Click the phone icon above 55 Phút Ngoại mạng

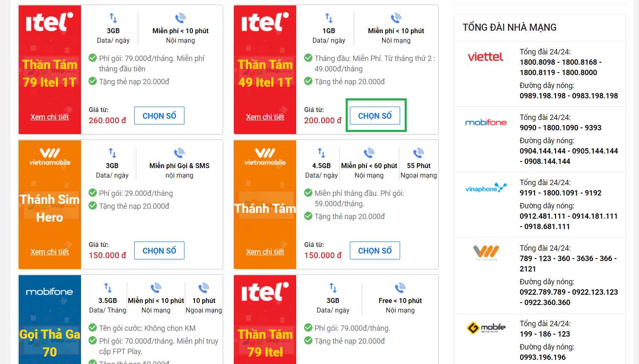point(419,152)
